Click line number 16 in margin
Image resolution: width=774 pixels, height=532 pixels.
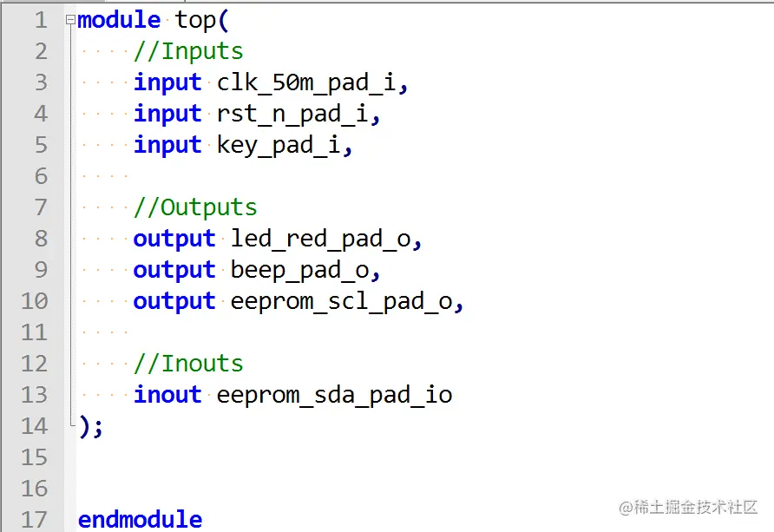pyautogui.click(x=35, y=489)
